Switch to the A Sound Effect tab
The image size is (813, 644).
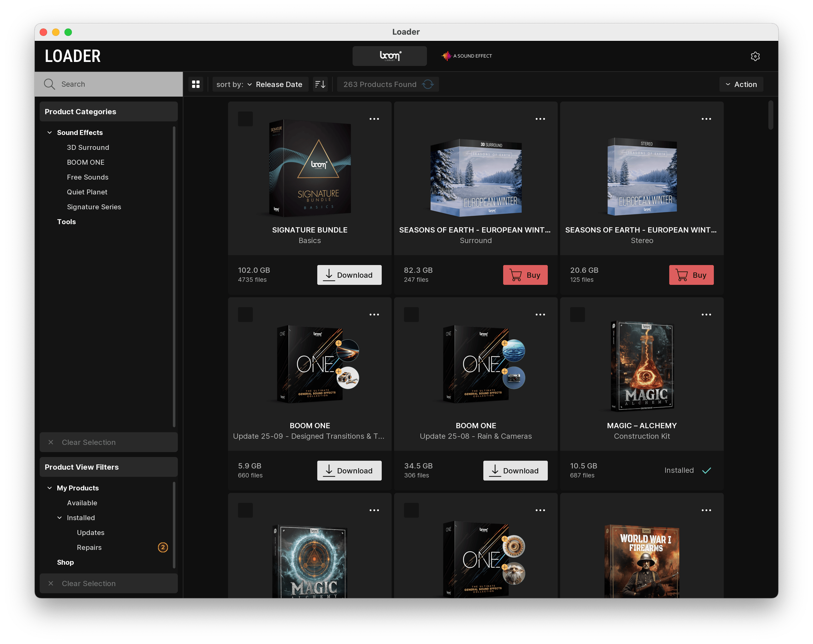tap(467, 56)
